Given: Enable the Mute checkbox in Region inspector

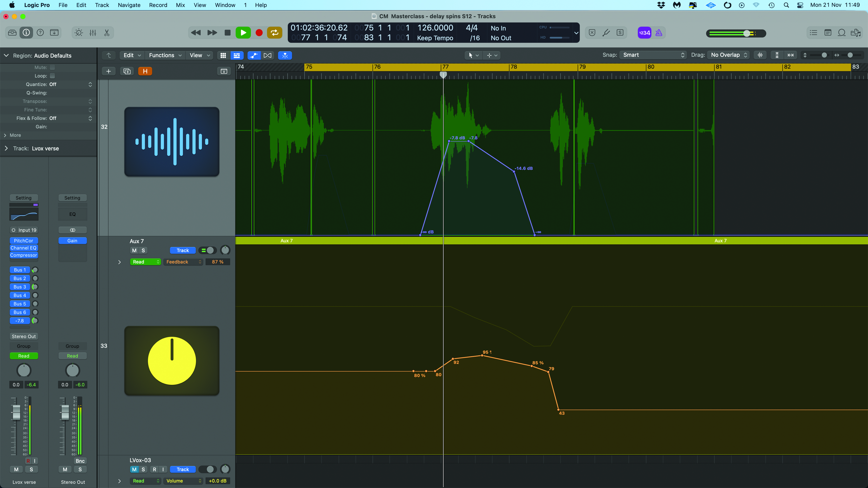Looking at the screenshot, I should [x=52, y=67].
